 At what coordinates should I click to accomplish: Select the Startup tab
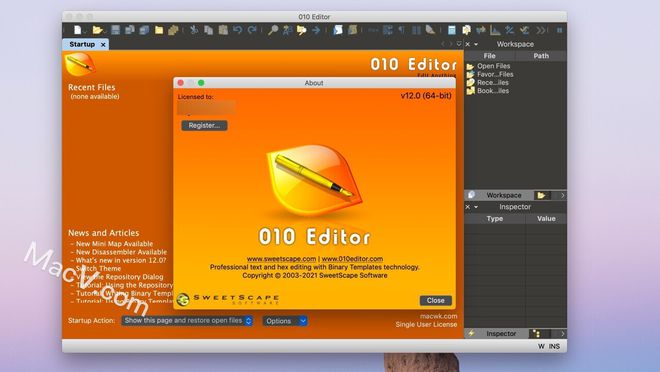[x=82, y=44]
